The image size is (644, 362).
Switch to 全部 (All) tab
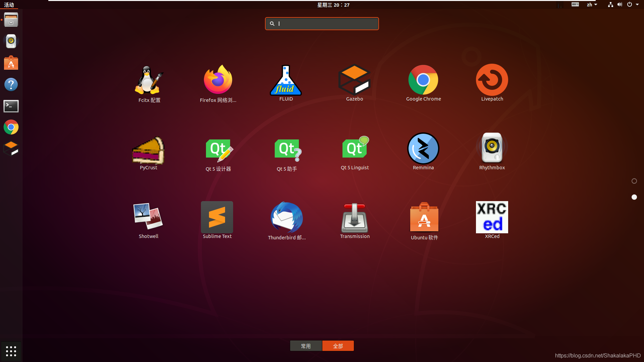click(x=338, y=346)
